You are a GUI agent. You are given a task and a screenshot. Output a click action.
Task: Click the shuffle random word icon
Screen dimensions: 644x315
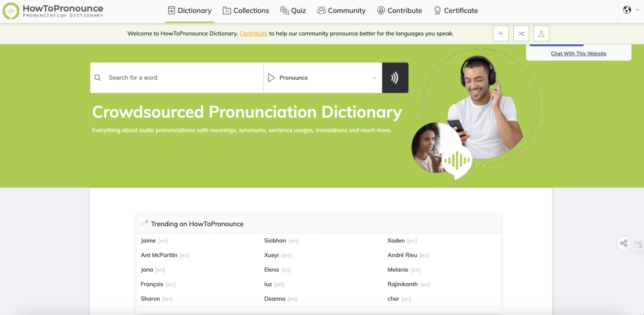coord(521,33)
